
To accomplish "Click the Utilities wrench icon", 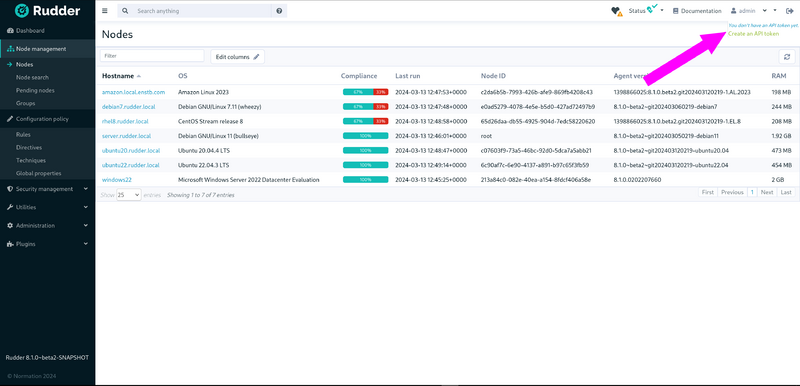I will click(11, 207).
